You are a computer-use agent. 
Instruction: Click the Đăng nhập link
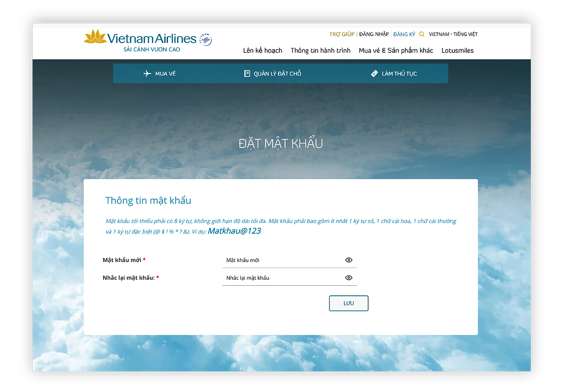374,34
